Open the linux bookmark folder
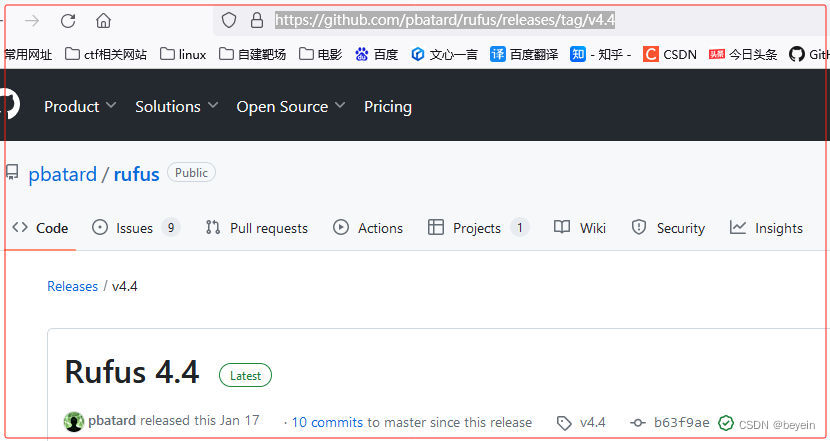Viewport: 830px width, 441px height. (x=183, y=54)
